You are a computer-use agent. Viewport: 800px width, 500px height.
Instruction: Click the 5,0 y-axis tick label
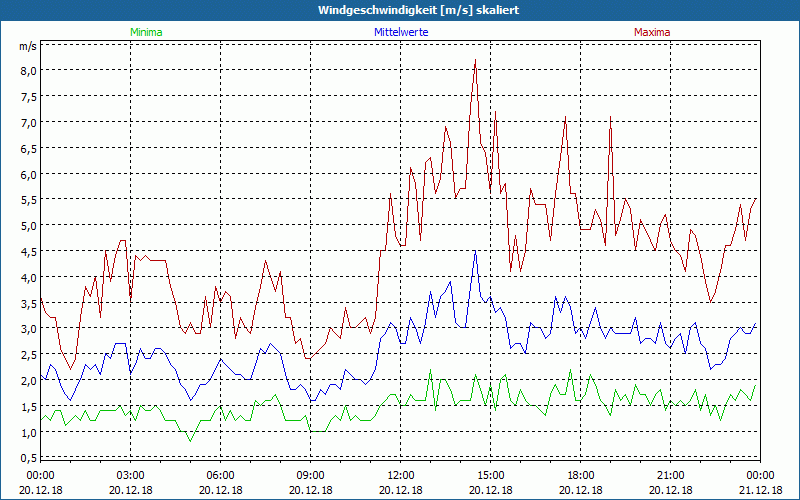tap(29, 227)
